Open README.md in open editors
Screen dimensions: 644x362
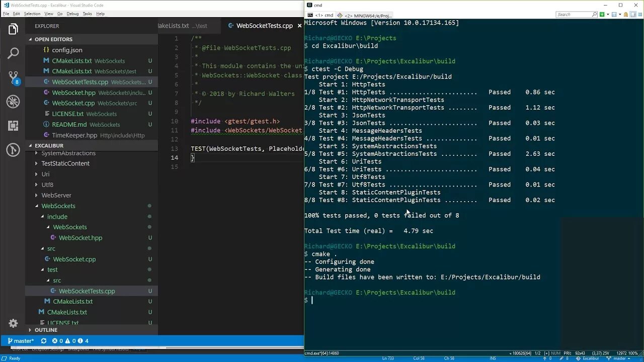[92, 124]
